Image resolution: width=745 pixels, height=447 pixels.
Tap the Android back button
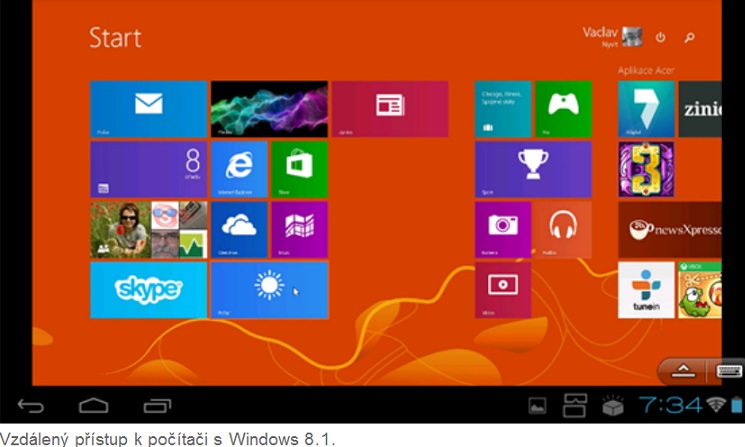(30, 406)
